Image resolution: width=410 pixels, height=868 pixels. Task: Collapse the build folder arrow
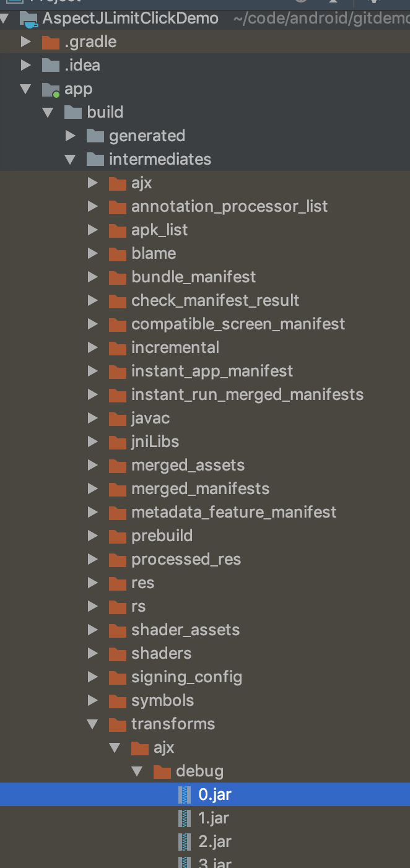[x=48, y=112]
